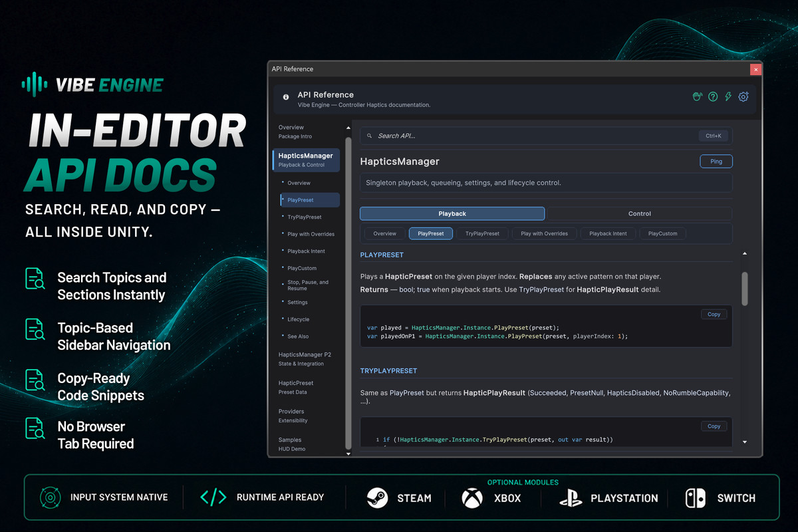Select the Play with Overrides chip

(x=544, y=233)
